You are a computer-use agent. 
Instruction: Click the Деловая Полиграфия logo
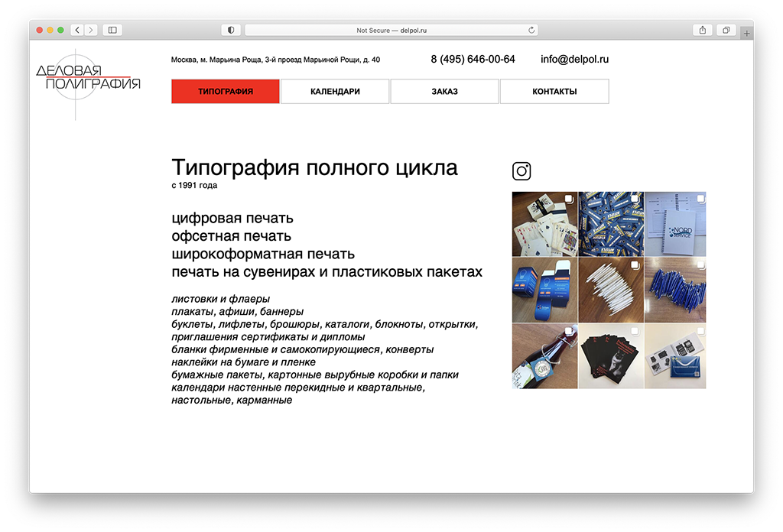pos(88,77)
